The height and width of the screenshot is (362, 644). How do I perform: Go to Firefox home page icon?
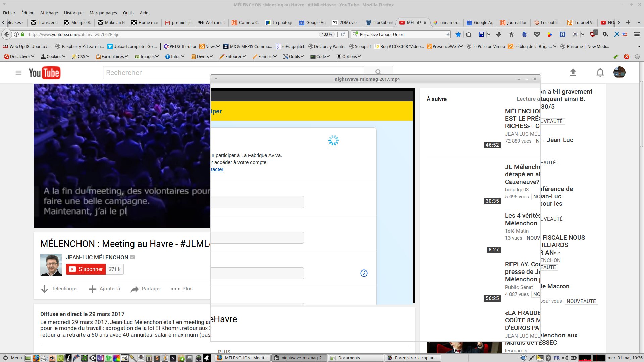[x=512, y=34]
